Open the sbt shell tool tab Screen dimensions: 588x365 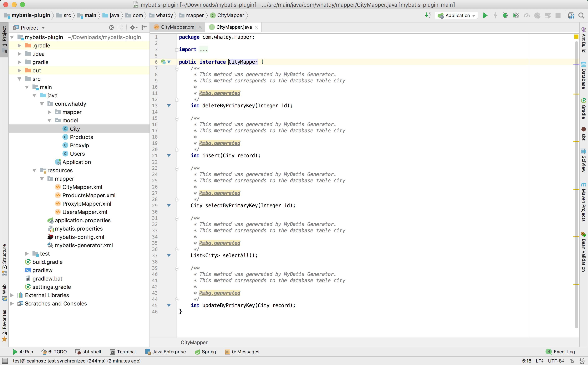click(88, 352)
